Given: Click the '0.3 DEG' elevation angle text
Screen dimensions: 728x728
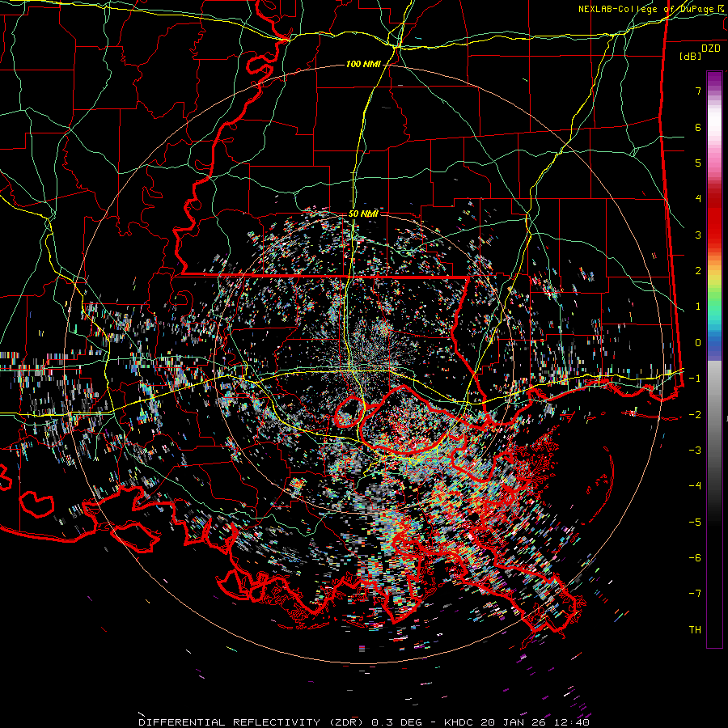Looking at the screenshot, I should point(396,722).
